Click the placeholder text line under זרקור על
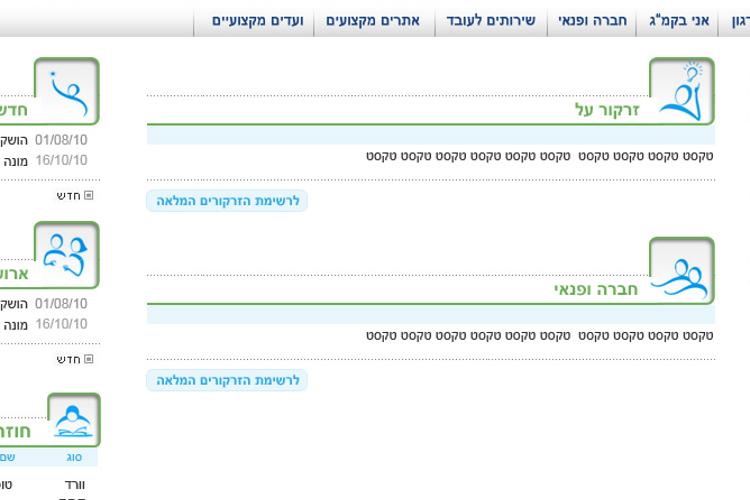This screenshot has width=750, height=500. [x=540, y=156]
